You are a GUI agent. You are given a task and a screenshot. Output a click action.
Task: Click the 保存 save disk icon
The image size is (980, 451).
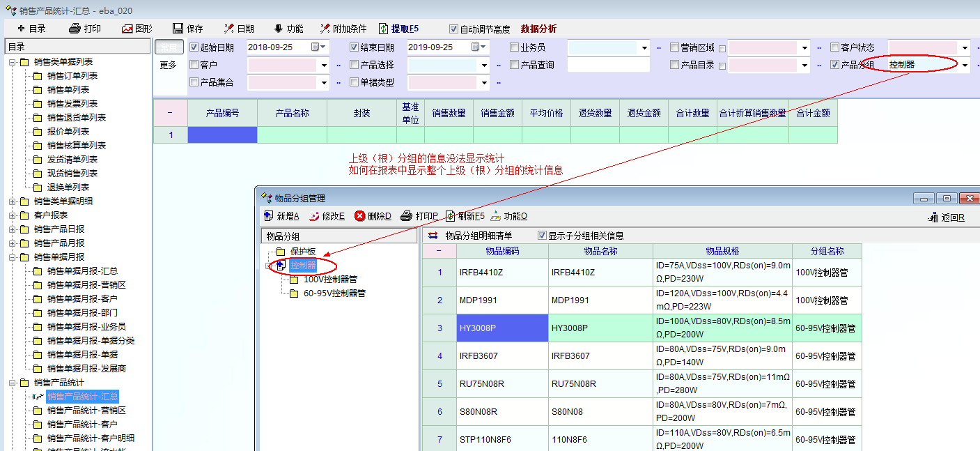click(178, 29)
